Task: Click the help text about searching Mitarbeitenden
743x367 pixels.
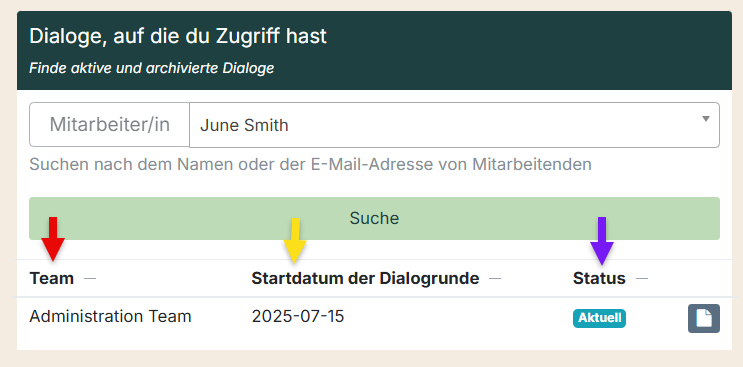Action: [x=310, y=165]
